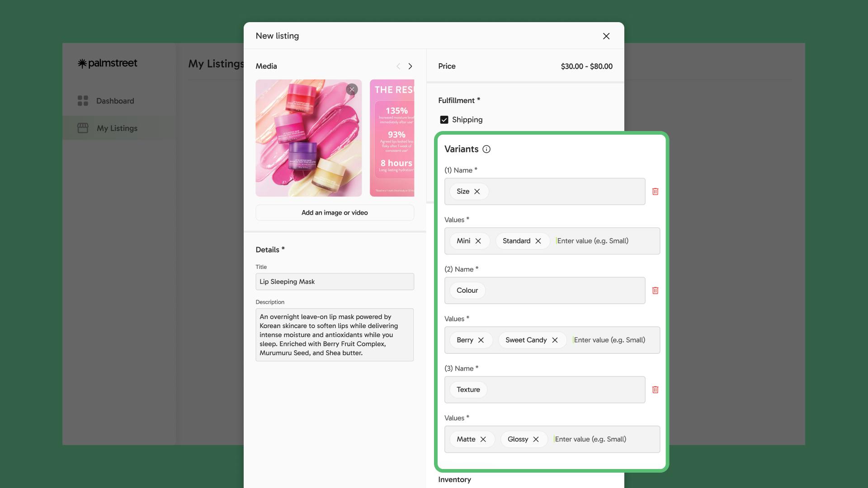
Task: Click the $30.00 - $80.00 price
Action: pos(587,66)
